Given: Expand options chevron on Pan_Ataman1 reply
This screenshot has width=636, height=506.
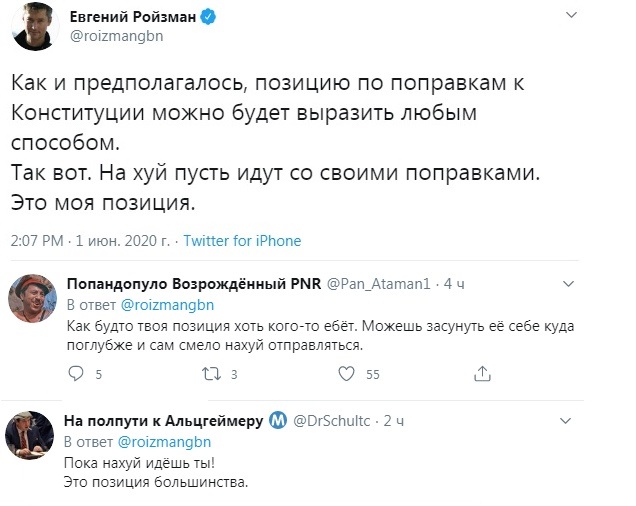Looking at the screenshot, I should pyautogui.click(x=569, y=284).
